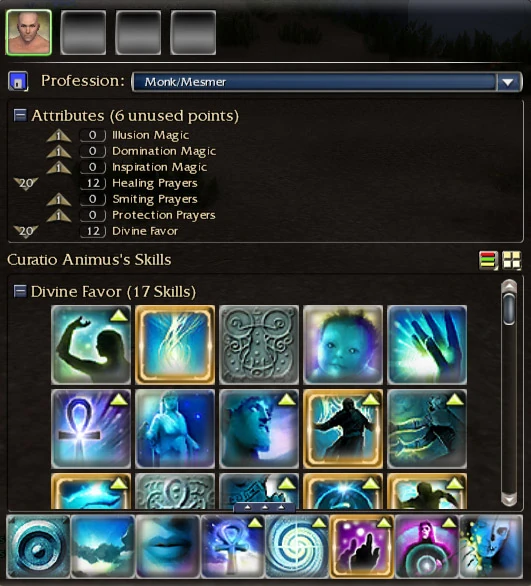531x586 pixels.
Task: Select the glowing hand skill icon
Action: [427, 345]
